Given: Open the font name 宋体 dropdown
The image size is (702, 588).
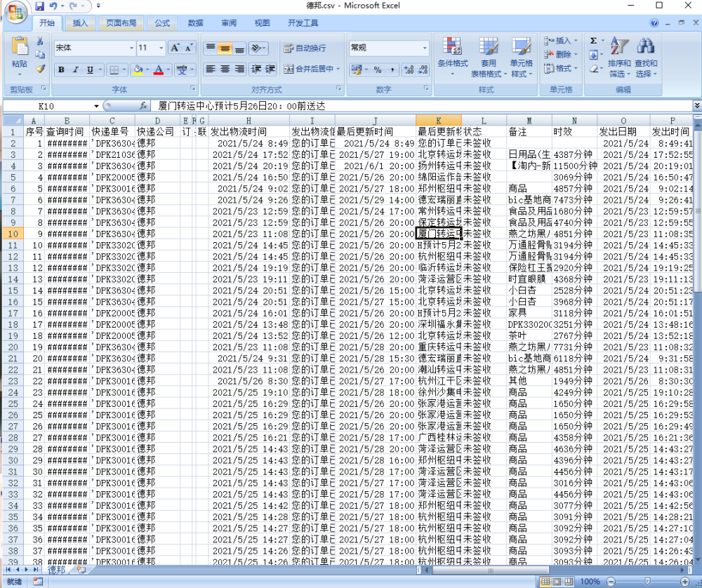Looking at the screenshot, I should tap(132, 48).
